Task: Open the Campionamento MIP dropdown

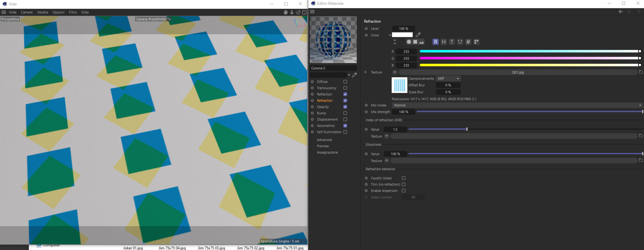Action: tap(448, 79)
